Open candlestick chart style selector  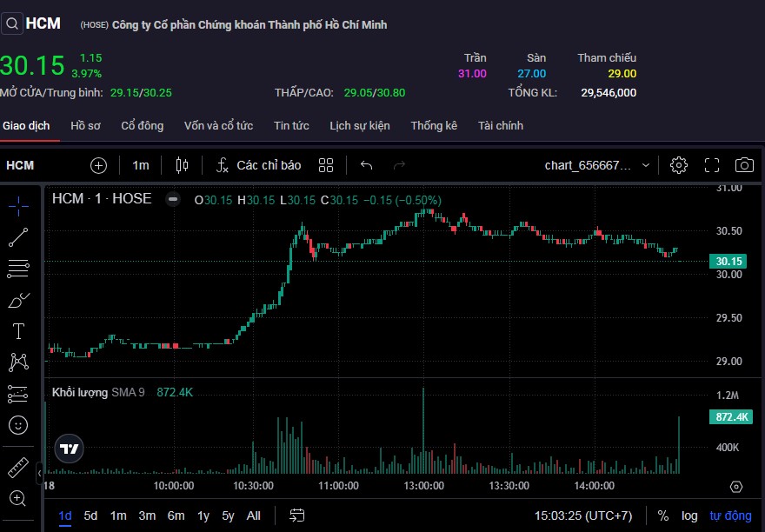click(x=182, y=165)
